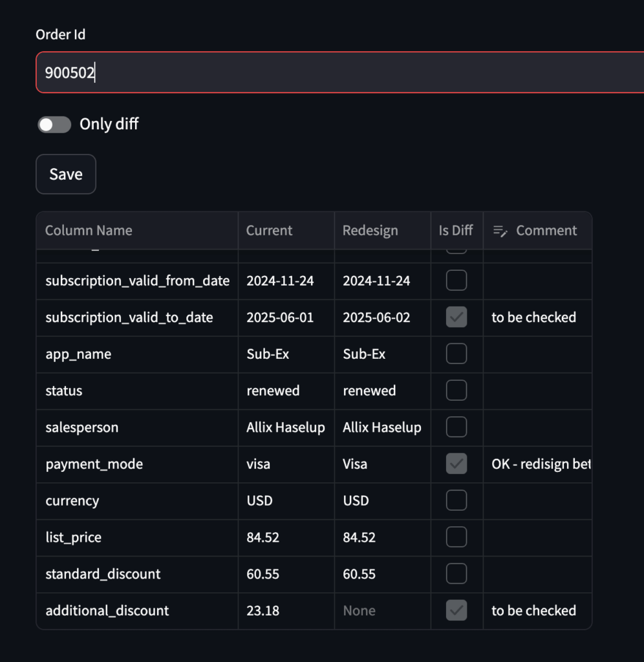This screenshot has height=662, width=644.
Task: Check Is Diff for subscription_valid_from_date
Action: pos(456,281)
